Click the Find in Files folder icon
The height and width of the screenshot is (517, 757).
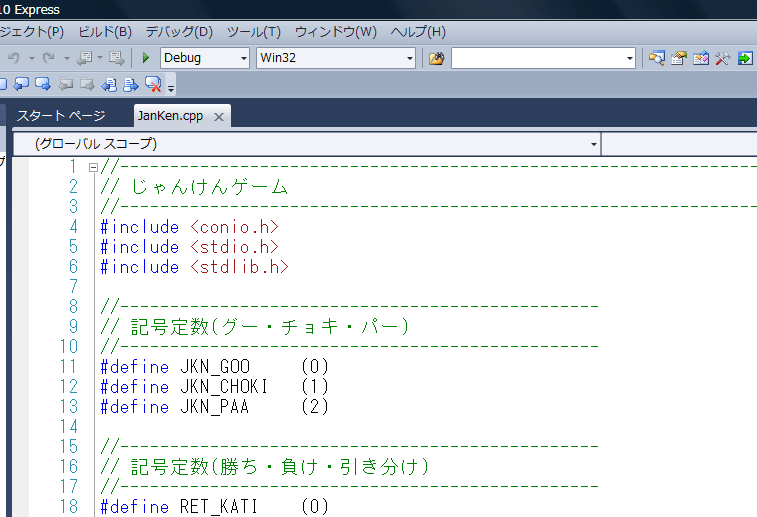(x=436, y=58)
